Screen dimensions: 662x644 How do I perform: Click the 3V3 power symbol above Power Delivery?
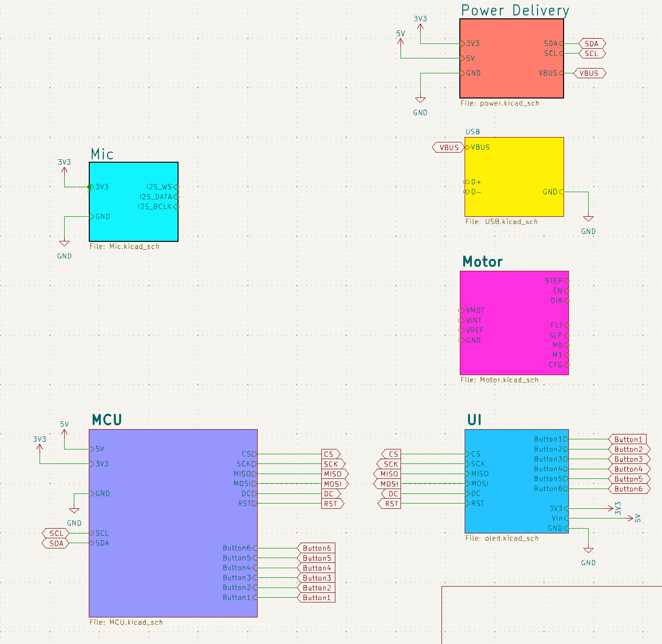click(x=420, y=27)
